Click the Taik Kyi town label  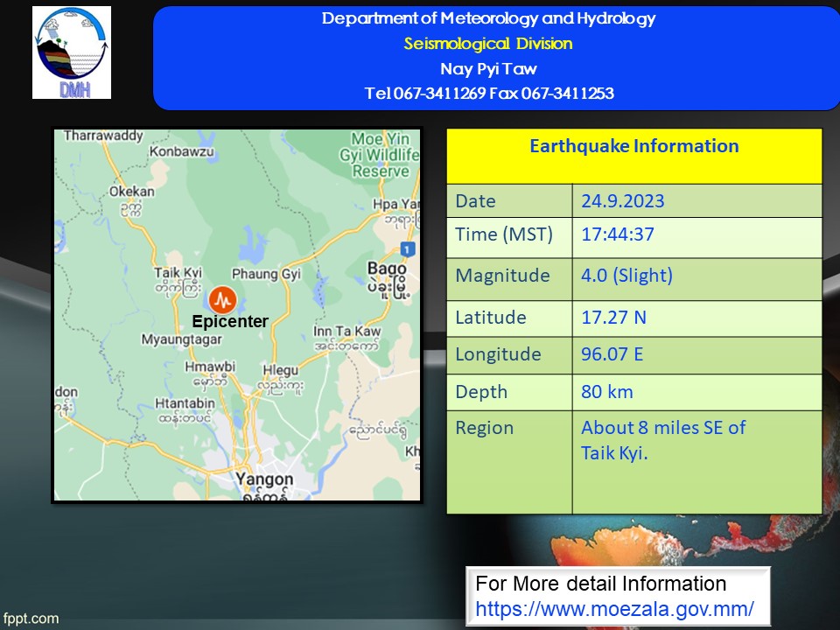178,273
